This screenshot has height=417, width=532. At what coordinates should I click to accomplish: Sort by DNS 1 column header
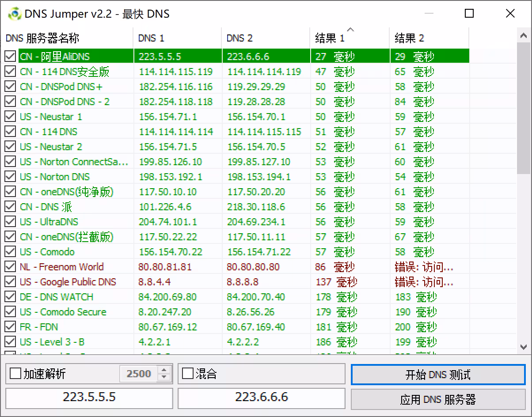pos(178,38)
